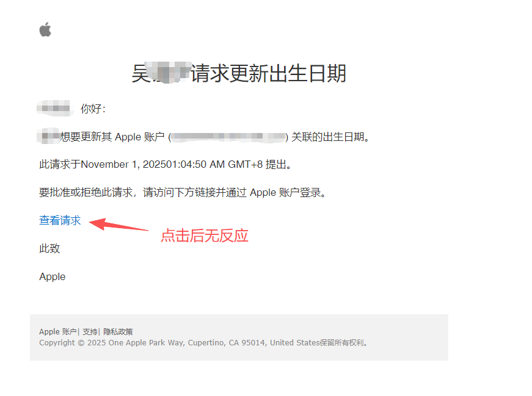
Task: Open the 支持 footer link
Action: 90,331
